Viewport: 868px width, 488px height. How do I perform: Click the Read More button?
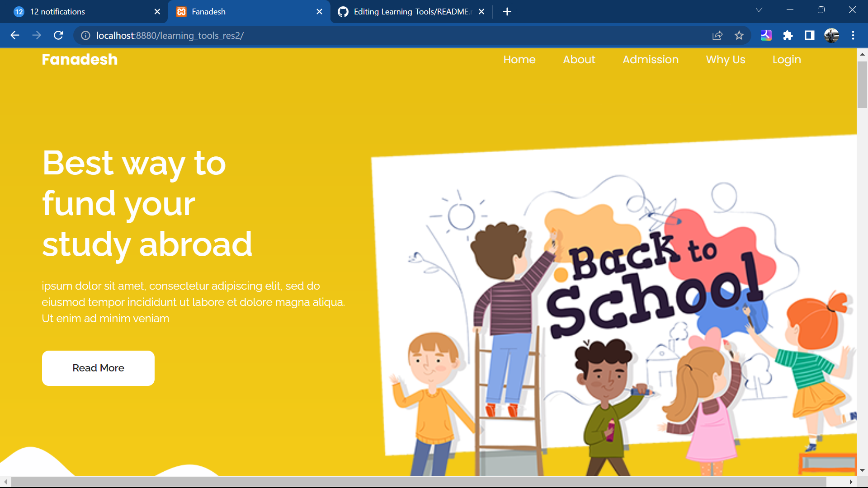point(98,368)
